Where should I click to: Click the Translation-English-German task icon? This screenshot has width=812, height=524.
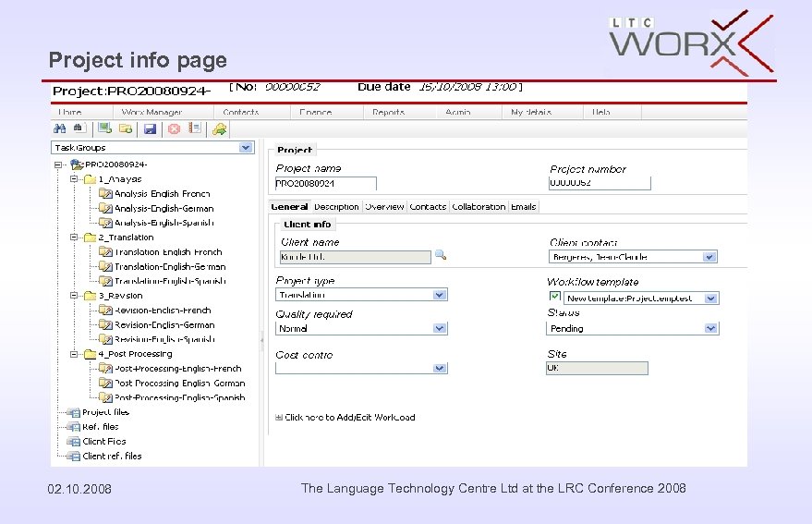click(x=105, y=266)
